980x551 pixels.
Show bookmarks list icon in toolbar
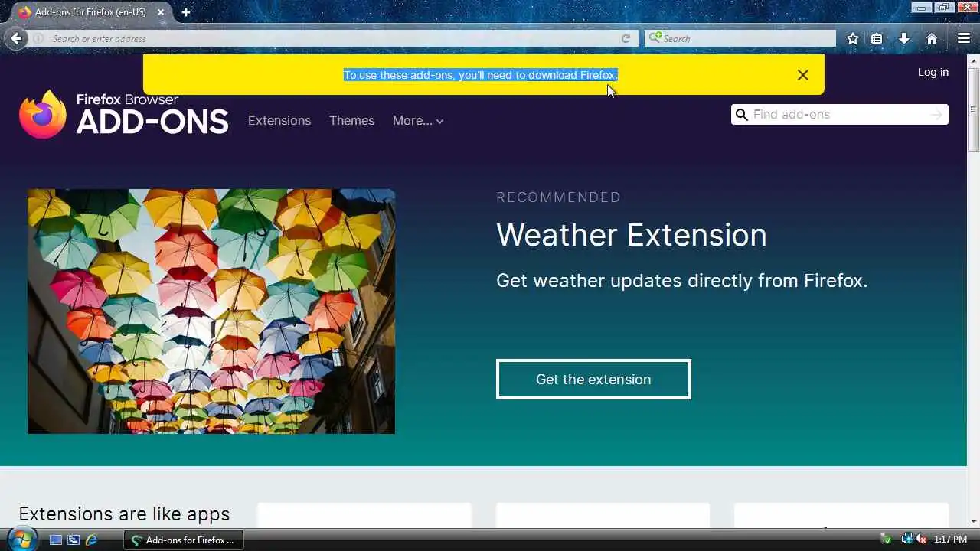coord(877,38)
